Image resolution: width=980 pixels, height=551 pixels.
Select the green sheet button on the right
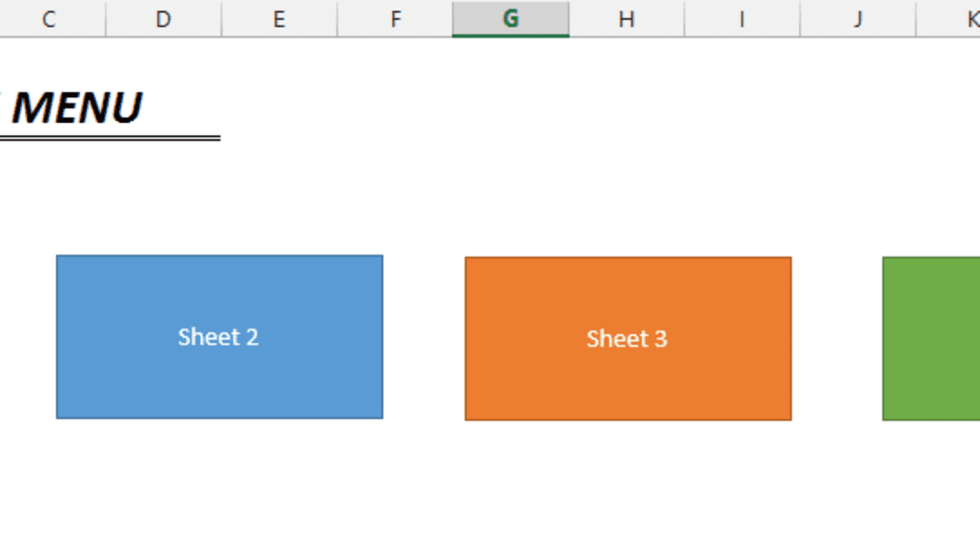coord(931,338)
